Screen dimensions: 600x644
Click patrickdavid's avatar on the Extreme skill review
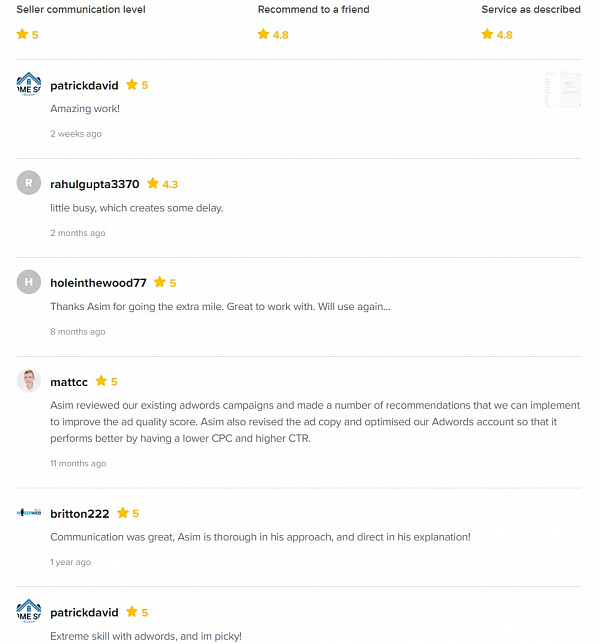29,611
